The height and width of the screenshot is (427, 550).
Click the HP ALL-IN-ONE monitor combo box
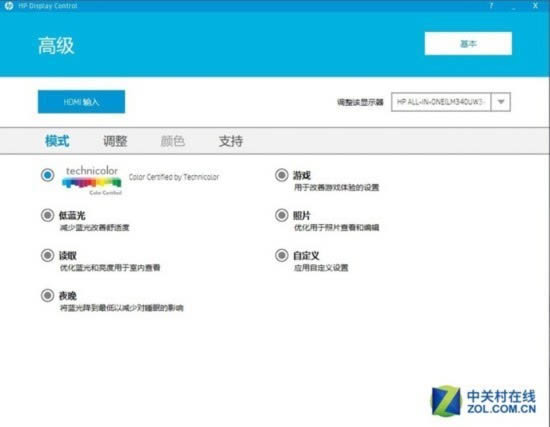point(451,102)
